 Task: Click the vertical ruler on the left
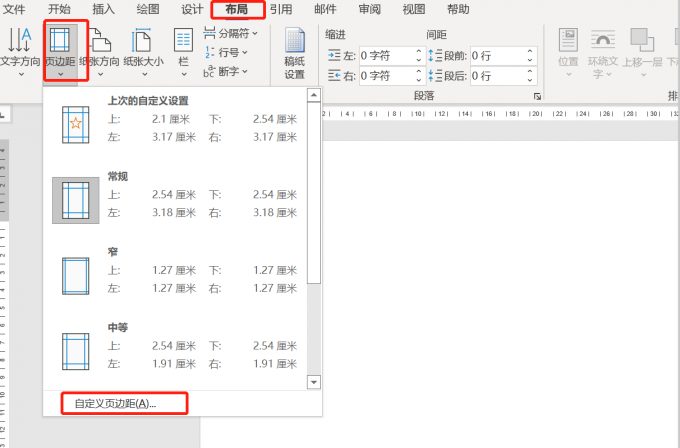pyautogui.click(x=4, y=294)
